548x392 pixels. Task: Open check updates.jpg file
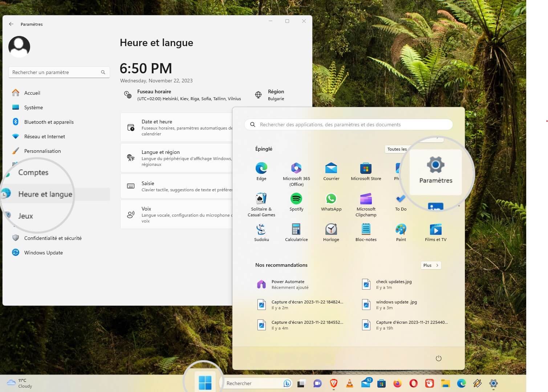click(387, 285)
